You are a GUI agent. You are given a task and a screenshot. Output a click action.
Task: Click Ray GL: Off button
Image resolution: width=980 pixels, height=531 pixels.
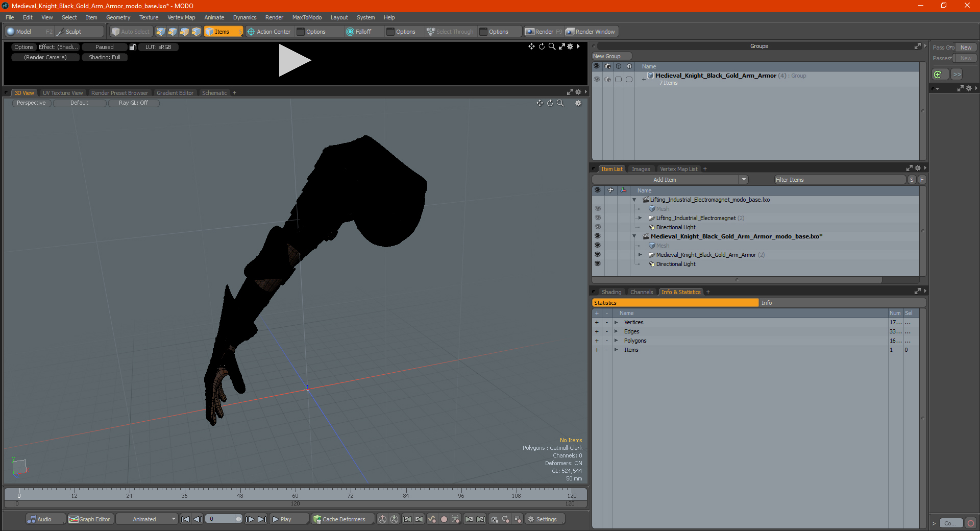click(x=133, y=103)
